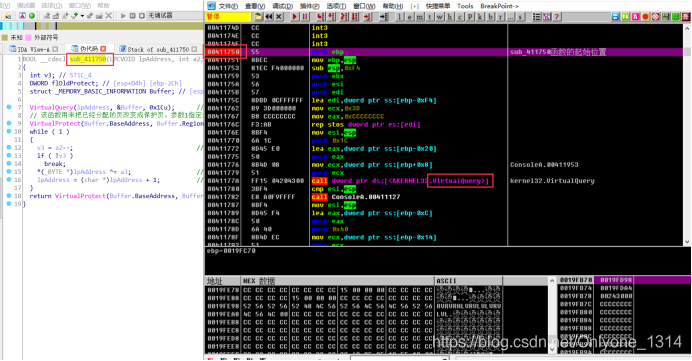The height and width of the screenshot is (361, 692).
Task: Click the restart program rewind icon
Action: point(269,17)
